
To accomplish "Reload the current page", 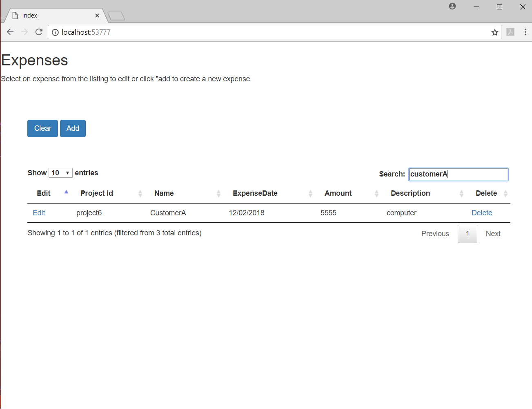I will point(39,32).
